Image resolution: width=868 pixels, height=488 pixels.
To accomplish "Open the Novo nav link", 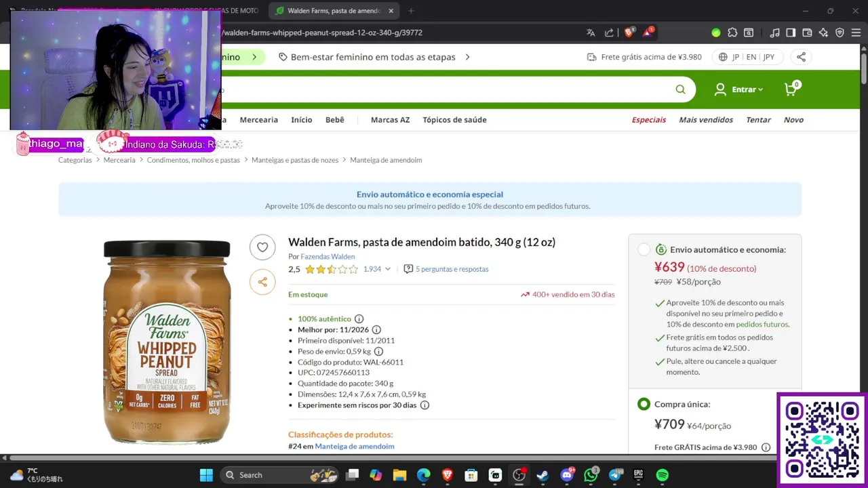I will pos(793,120).
